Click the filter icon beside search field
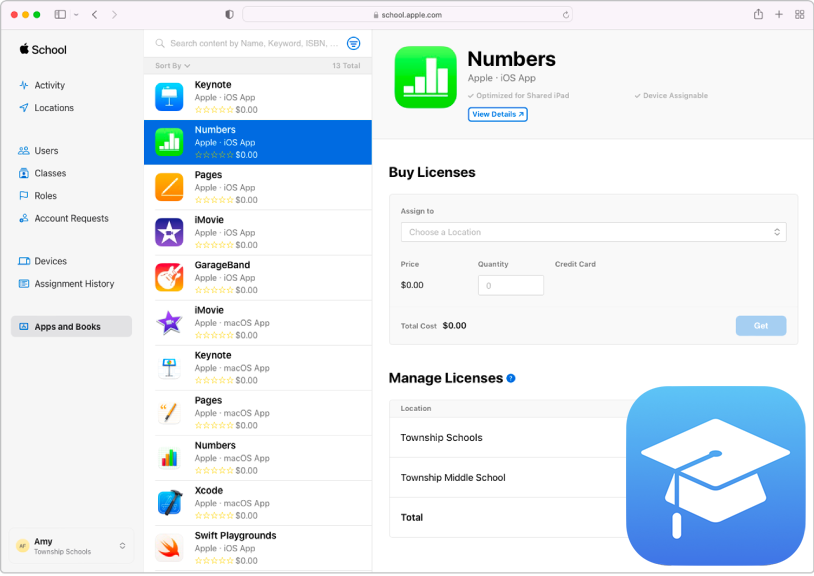 point(353,44)
